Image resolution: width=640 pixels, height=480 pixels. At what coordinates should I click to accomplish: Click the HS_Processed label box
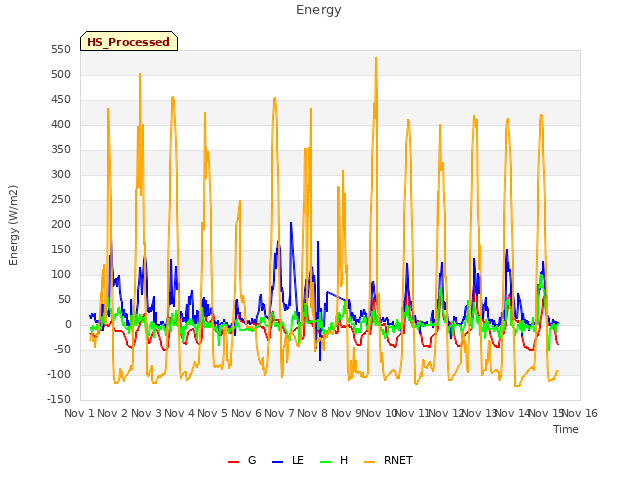[x=129, y=41]
